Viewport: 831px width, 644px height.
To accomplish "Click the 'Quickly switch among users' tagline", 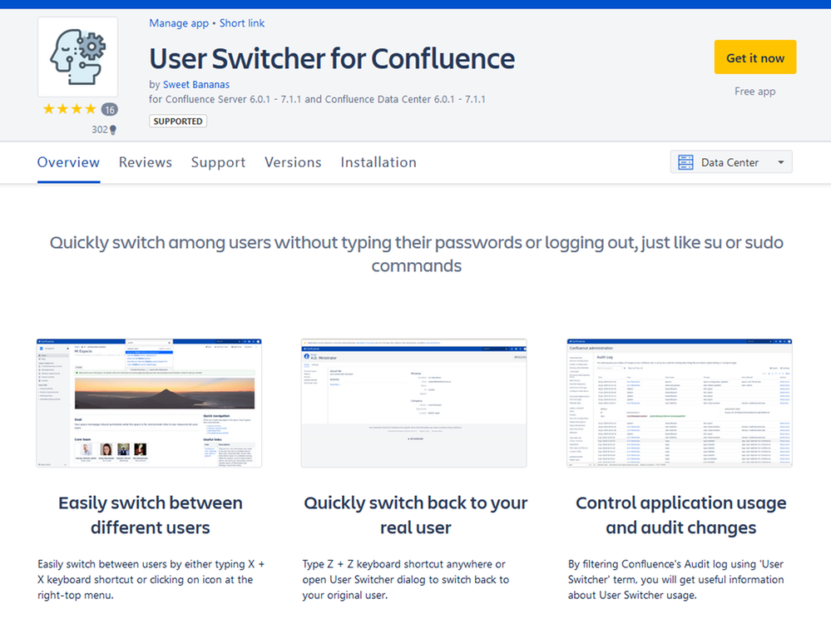I will click(417, 254).
